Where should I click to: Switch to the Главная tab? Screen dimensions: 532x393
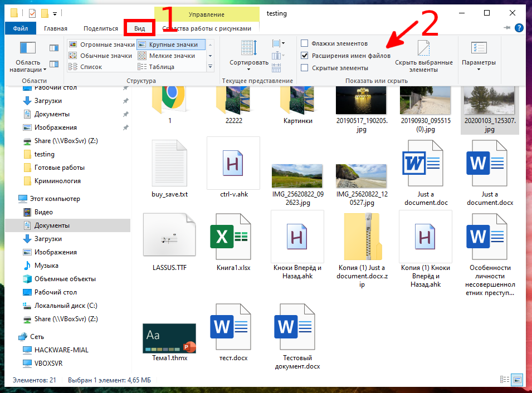(x=56, y=28)
